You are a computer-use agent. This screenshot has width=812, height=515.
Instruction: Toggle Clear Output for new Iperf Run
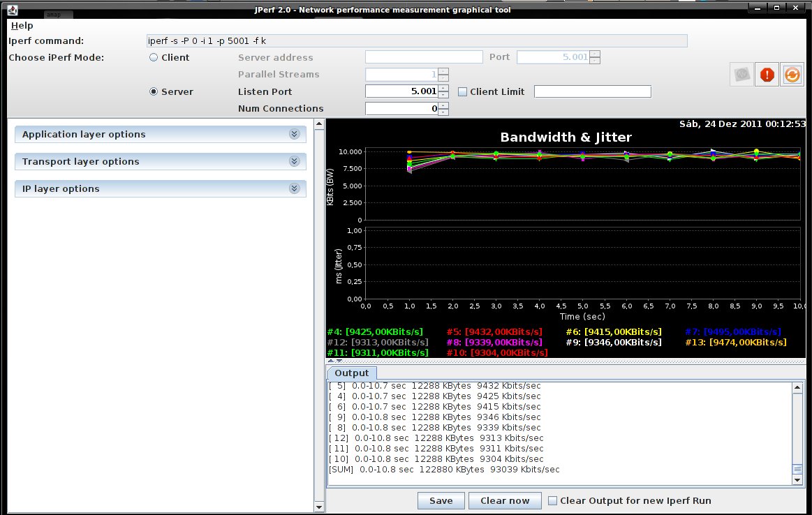click(552, 500)
